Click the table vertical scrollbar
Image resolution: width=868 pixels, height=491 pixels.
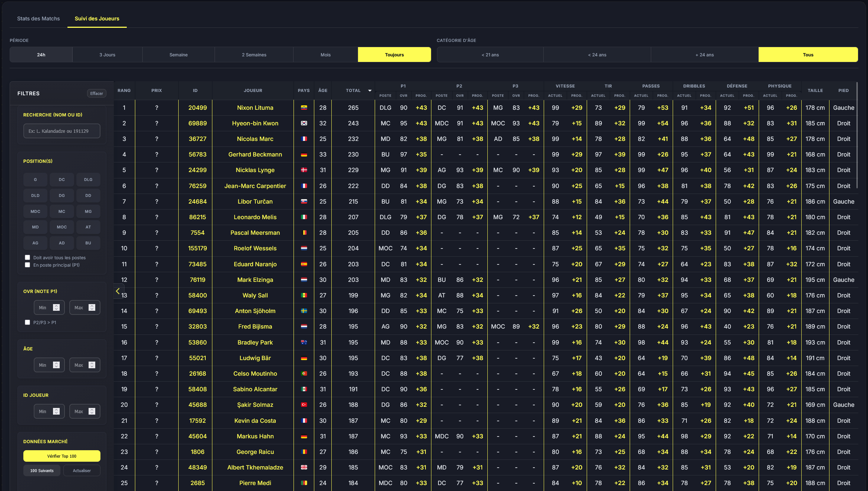[x=857, y=135]
